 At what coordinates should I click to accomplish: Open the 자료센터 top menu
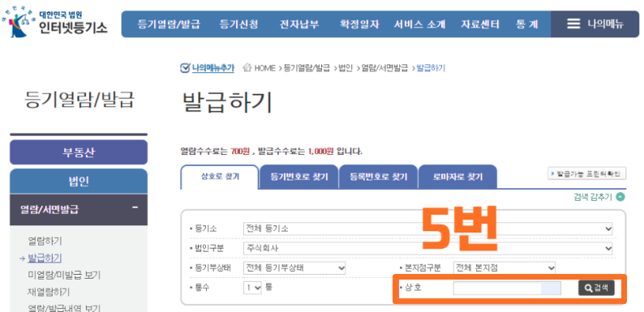coord(480,24)
